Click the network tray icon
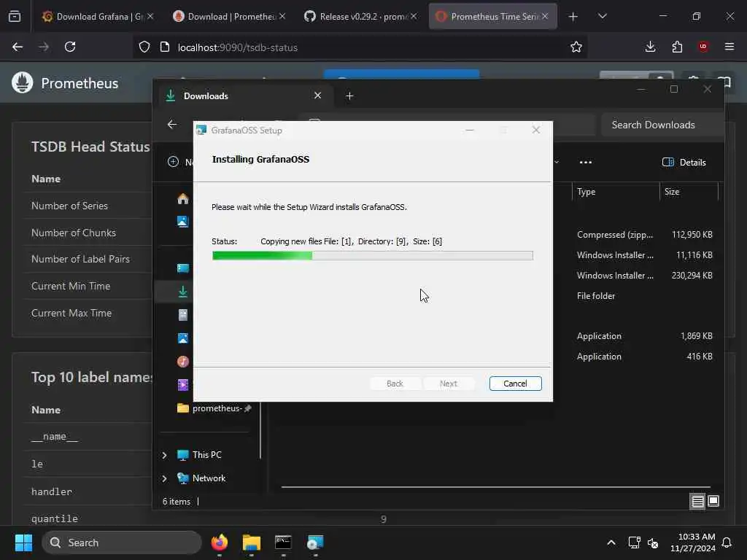 (634, 542)
